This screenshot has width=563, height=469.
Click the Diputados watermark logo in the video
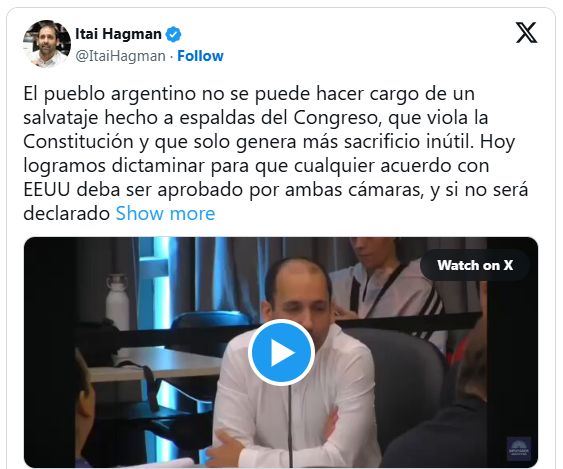[519, 449]
